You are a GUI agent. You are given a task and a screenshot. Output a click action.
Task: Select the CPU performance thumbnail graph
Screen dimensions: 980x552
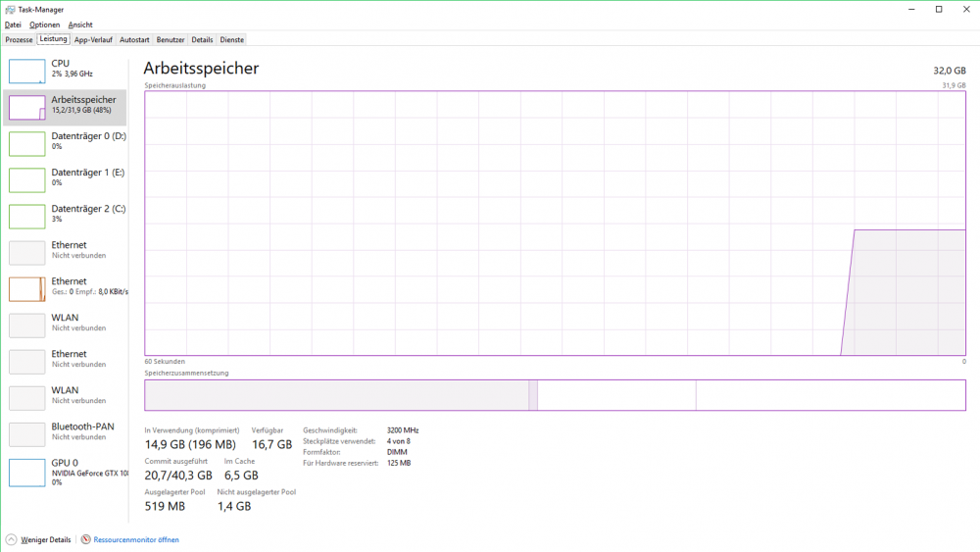coord(27,72)
